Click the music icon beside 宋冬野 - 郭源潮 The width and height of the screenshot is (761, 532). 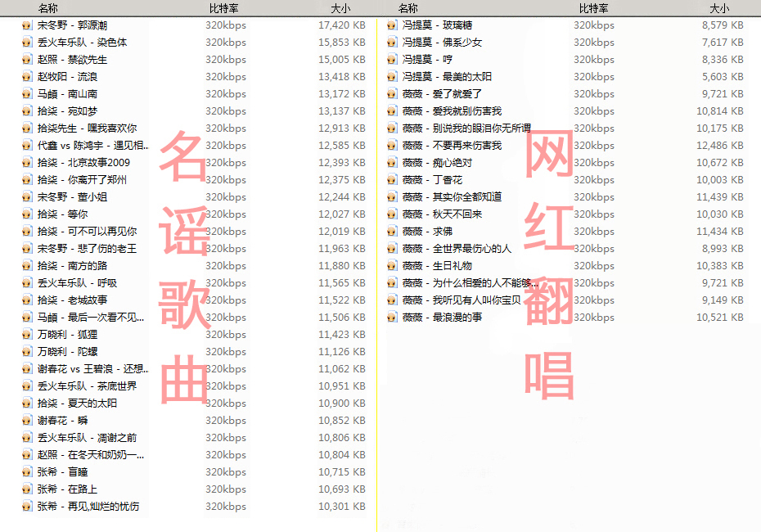point(27,25)
